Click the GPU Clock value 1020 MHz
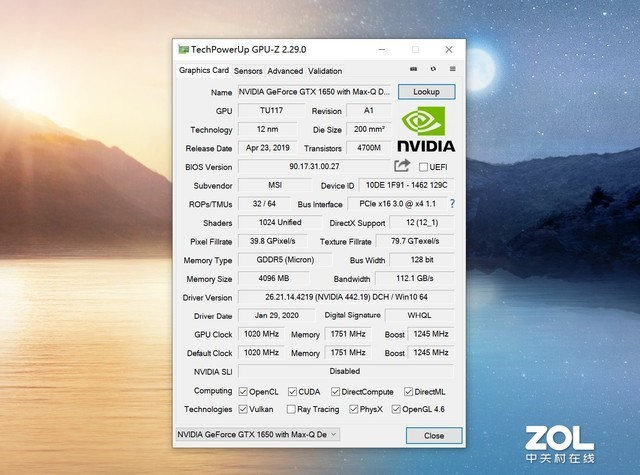640x475 pixels. 261,334
